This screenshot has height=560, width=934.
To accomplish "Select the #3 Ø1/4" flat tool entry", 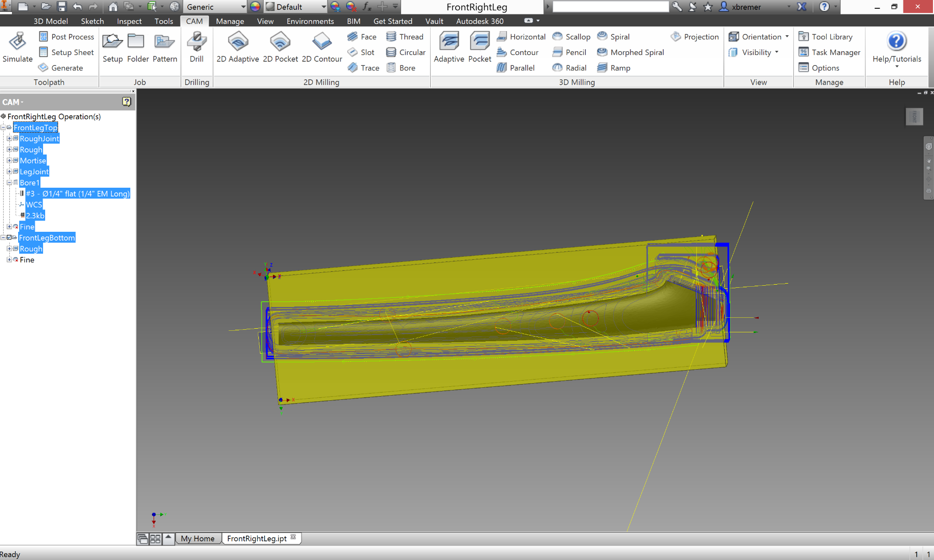I will coord(78,194).
